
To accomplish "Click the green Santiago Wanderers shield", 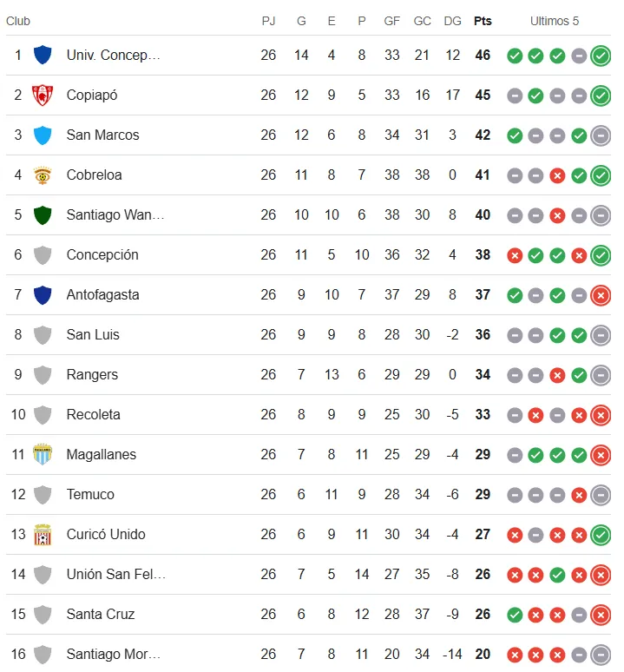I will 42,214.
